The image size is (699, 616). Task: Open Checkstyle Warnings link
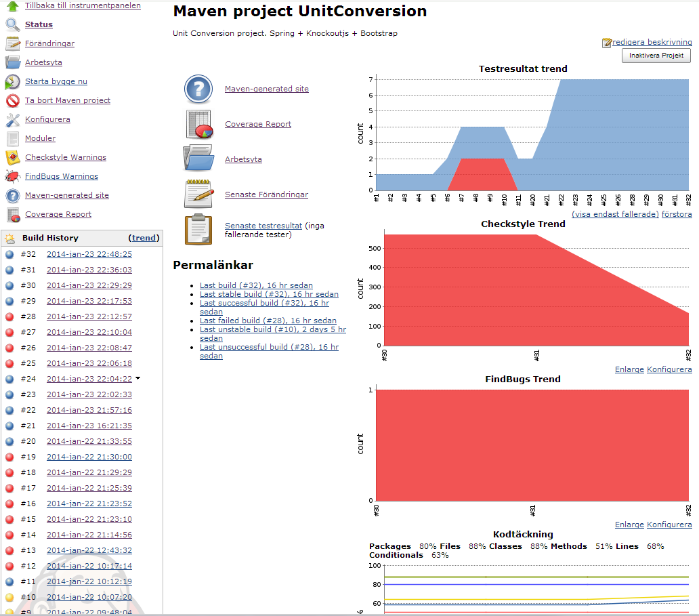coord(66,157)
